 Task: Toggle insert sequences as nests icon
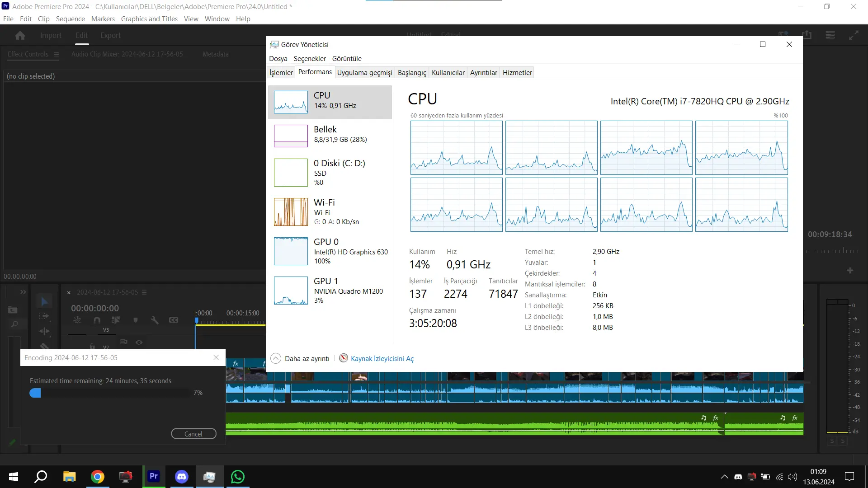click(x=78, y=320)
